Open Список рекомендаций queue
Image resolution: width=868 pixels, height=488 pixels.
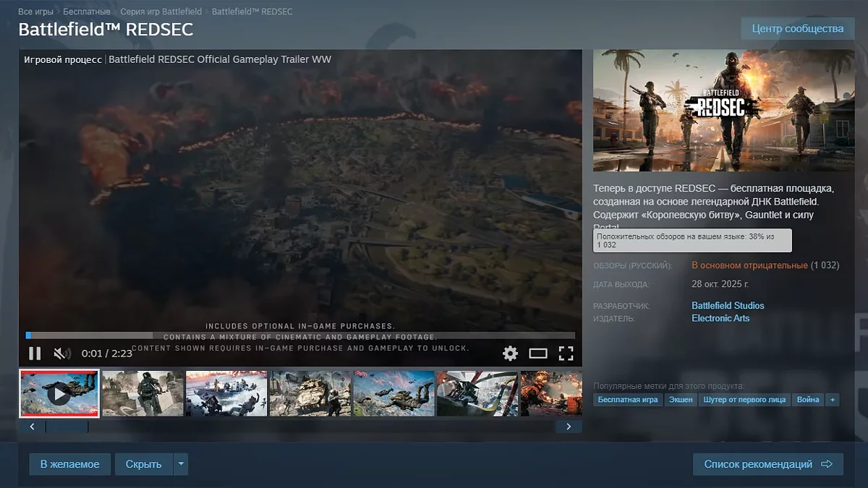(767, 464)
